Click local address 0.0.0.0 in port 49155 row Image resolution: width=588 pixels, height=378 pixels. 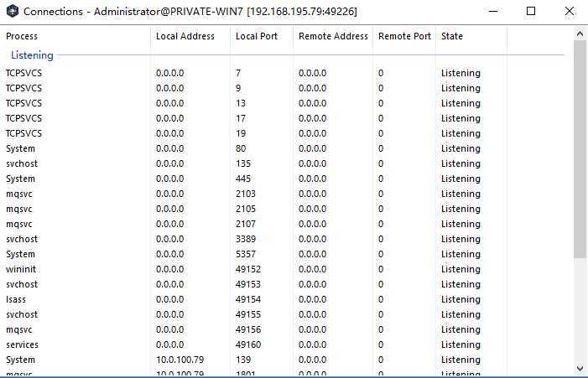click(170, 314)
